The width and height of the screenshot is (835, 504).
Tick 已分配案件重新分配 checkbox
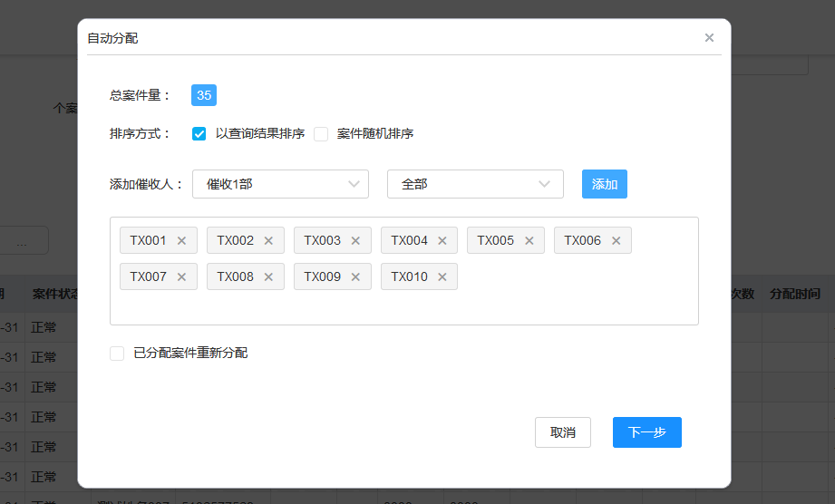(x=117, y=354)
